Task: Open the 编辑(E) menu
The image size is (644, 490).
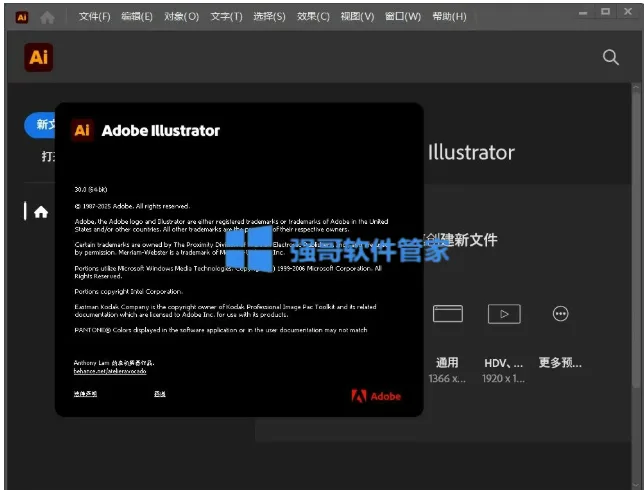Action: pos(137,16)
